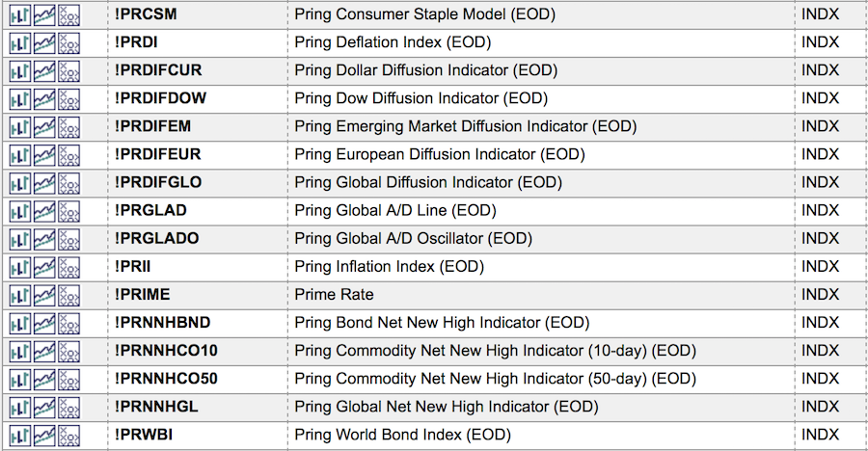868x451 pixels.
Task: Open point & figure chart icon for !PRDIFCUR
Action: 68,70
